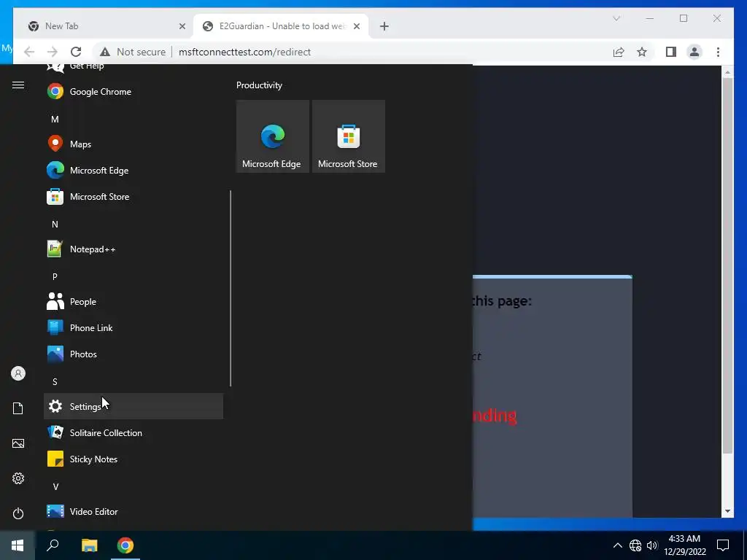Click the page scrollbar up arrow in Chrome
The width and height of the screenshot is (747, 560).
(727, 72)
